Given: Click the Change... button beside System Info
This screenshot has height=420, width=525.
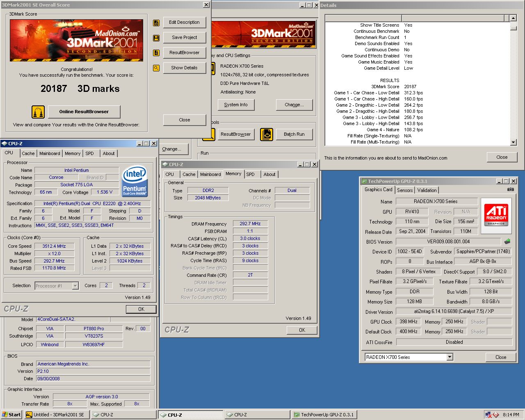Looking at the screenshot, I should (294, 105).
